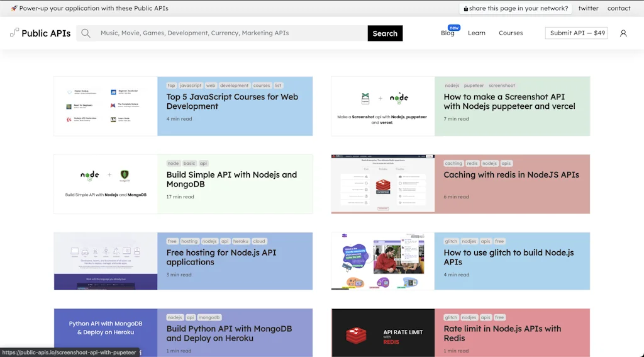Viewport: 644px width, 357px height.
Task: Open 'Build Python API with MongoDB' title
Action: click(x=229, y=334)
